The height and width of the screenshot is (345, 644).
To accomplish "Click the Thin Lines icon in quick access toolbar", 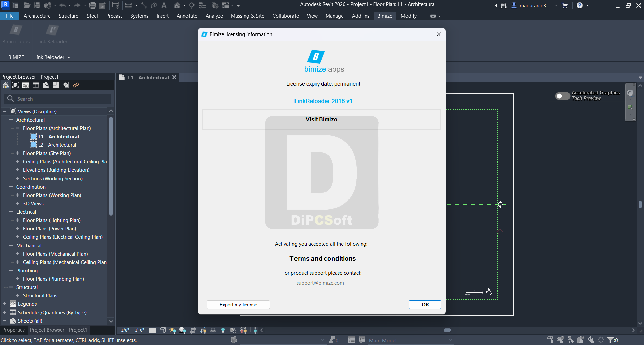I will pyautogui.click(x=202, y=5).
